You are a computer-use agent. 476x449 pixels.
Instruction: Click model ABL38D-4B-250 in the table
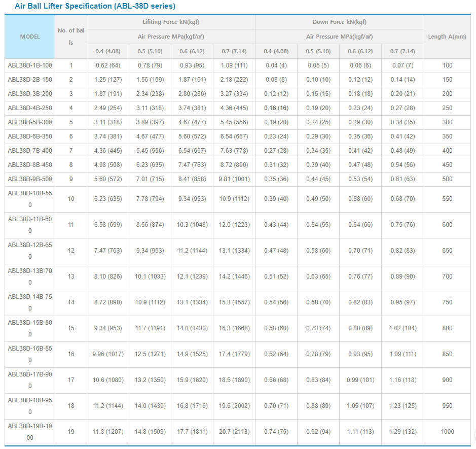30,108
